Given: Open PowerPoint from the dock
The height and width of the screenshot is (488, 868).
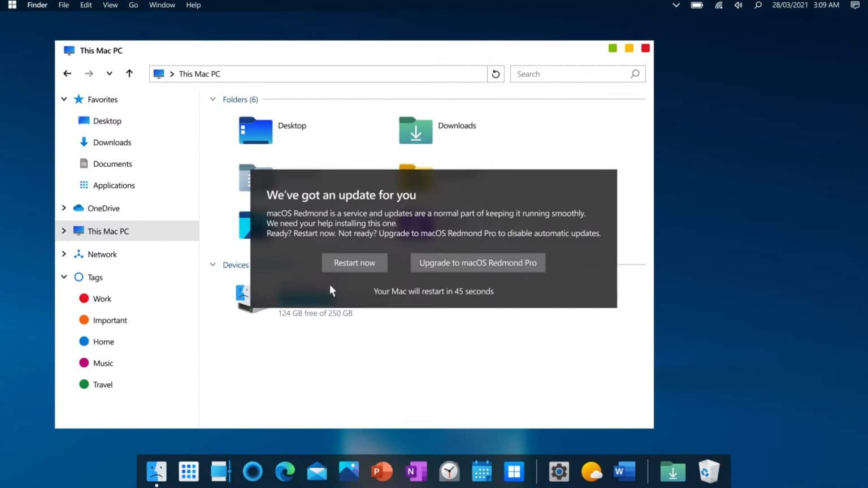Looking at the screenshot, I should [x=382, y=471].
